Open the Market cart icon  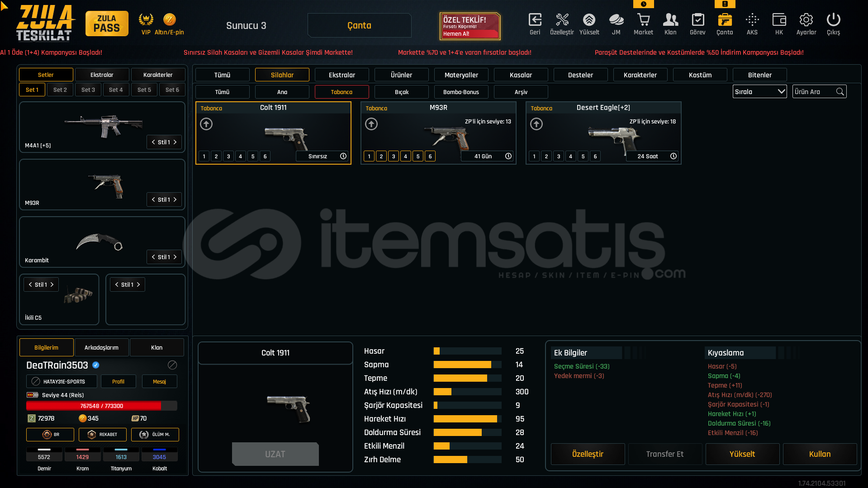[x=643, y=20]
